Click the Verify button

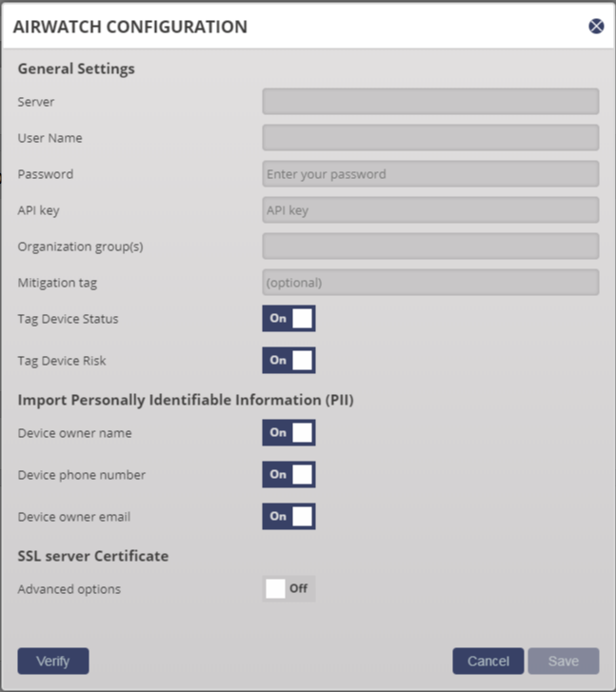click(53, 662)
